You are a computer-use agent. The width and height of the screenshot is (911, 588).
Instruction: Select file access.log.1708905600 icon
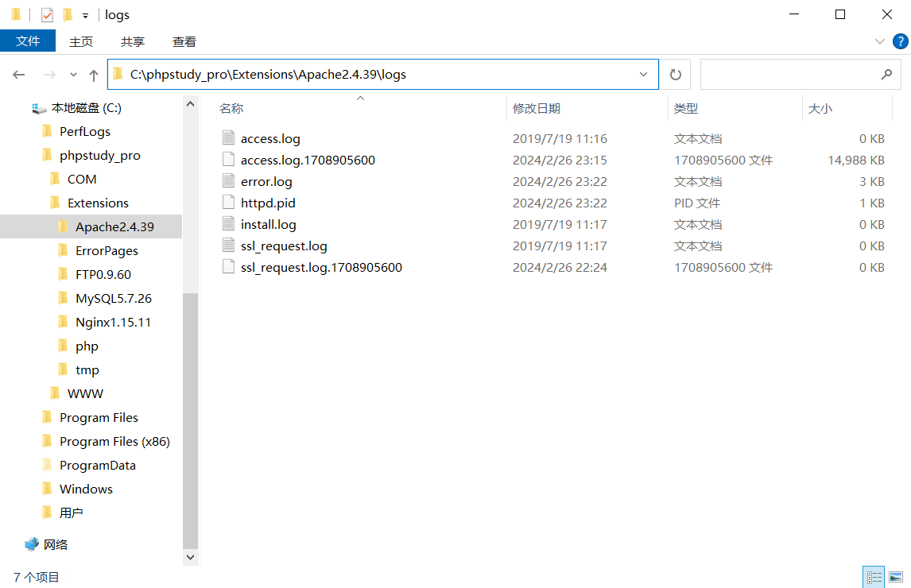[228, 159]
